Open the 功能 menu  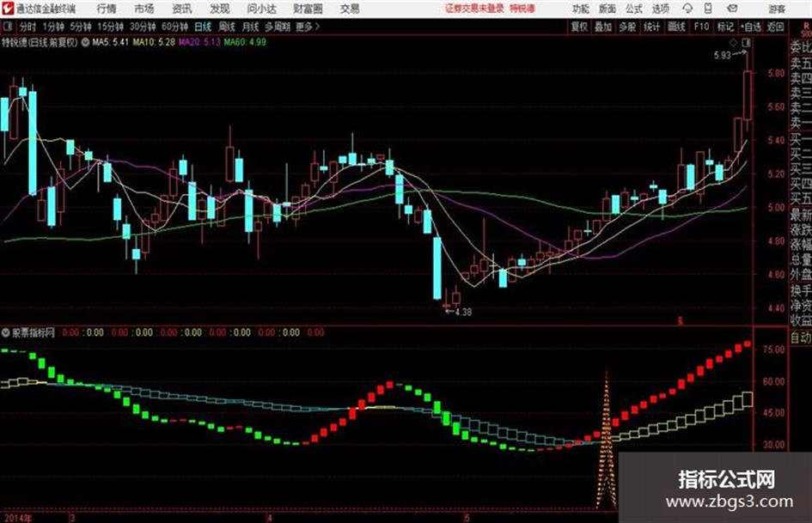click(x=581, y=9)
